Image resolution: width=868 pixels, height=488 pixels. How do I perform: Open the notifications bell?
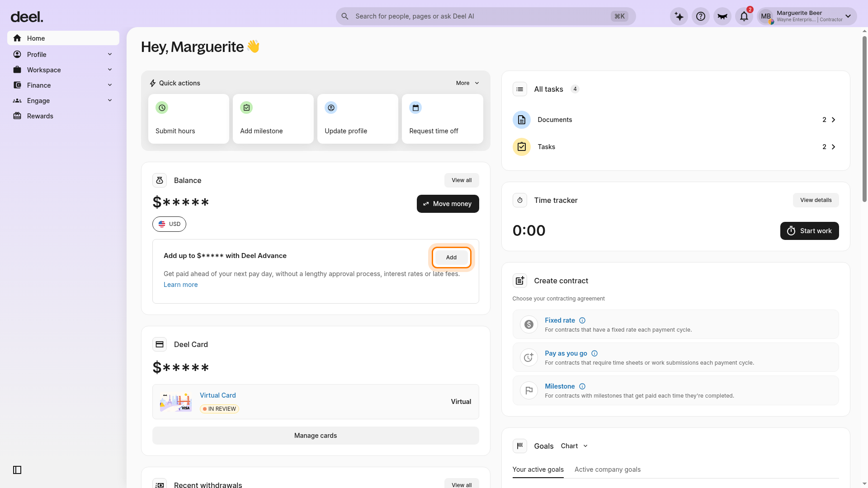pos(744,16)
